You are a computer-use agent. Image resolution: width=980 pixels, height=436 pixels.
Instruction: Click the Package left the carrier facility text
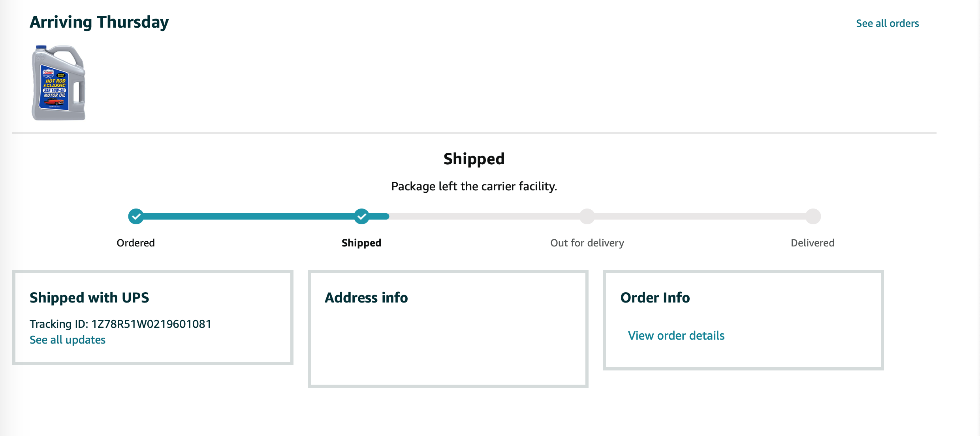point(474,186)
